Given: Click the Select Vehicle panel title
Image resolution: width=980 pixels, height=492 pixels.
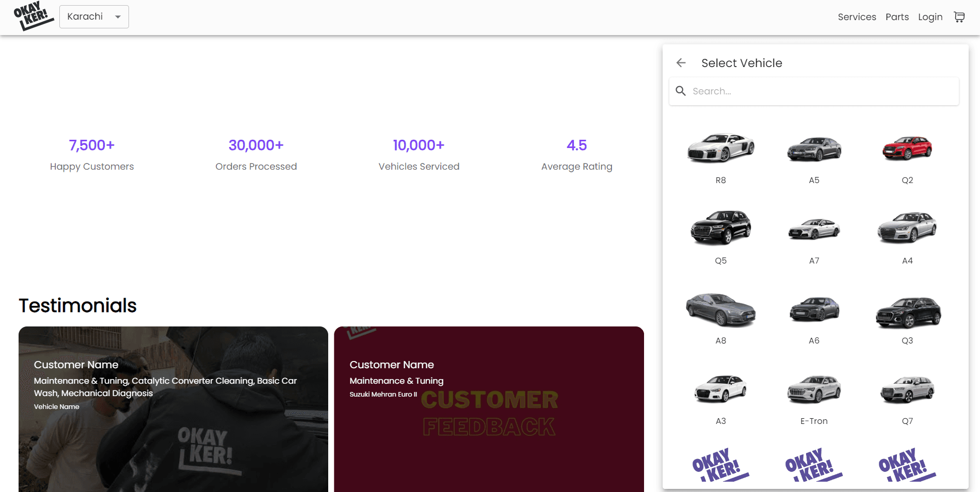Looking at the screenshot, I should coord(742,63).
